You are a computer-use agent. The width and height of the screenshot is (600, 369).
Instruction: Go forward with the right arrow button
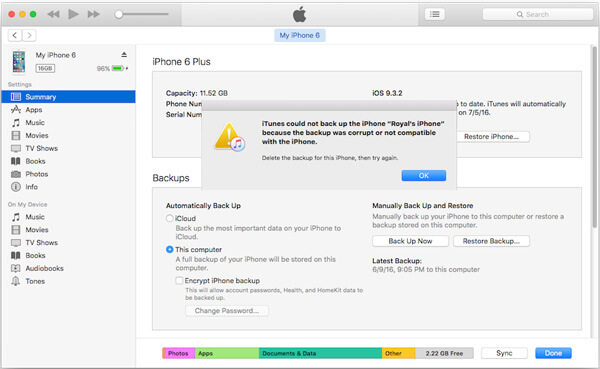[x=29, y=35]
